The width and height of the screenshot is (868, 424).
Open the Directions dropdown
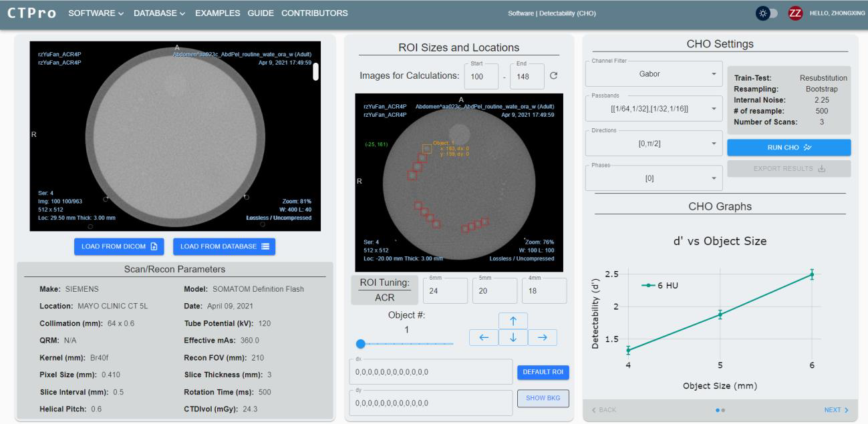(654, 144)
